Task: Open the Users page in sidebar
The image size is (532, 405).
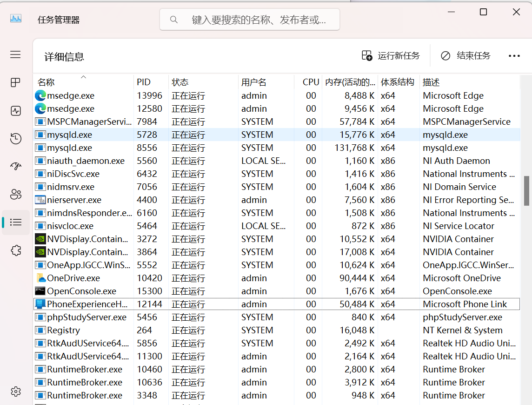Action: (x=15, y=194)
